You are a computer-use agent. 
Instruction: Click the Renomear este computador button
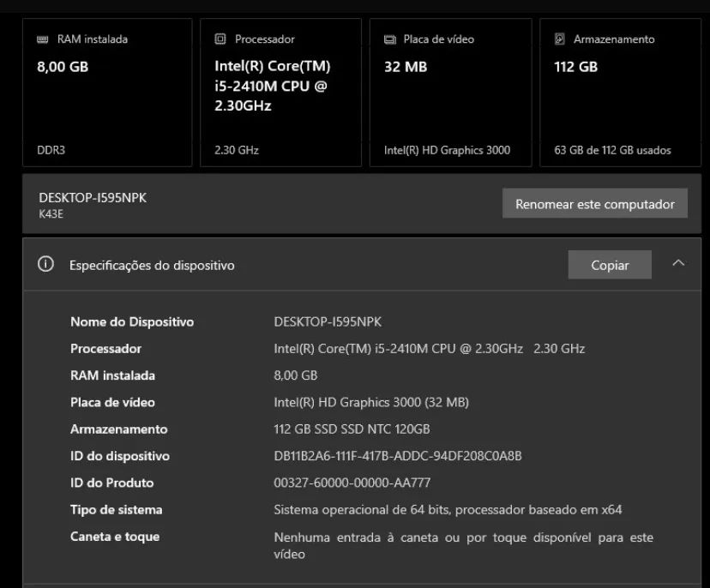(595, 204)
